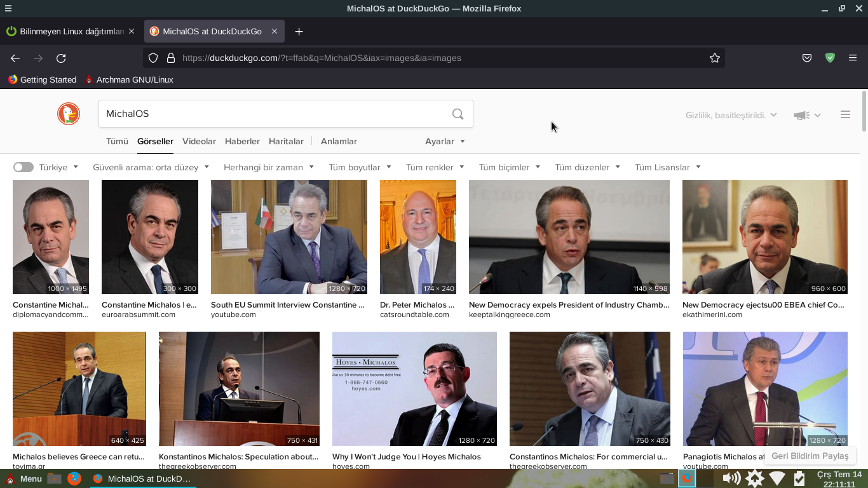Open the Gizlilik, basitleştirildi dropdown
Screen dimensions: 868x488
pyautogui.click(x=731, y=115)
